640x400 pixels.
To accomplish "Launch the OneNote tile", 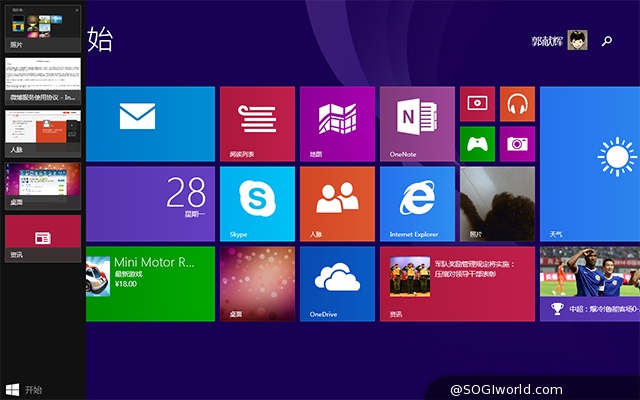I will 417,124.
